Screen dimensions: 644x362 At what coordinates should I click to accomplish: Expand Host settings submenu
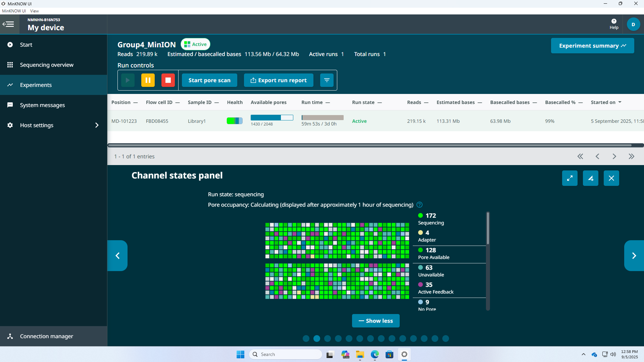97,125
